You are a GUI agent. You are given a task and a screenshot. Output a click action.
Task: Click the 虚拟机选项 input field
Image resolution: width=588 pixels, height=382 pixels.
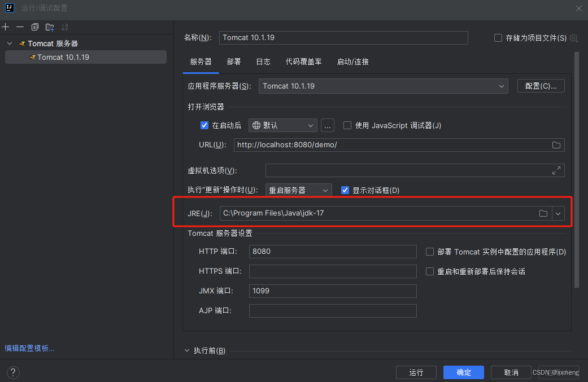(x=415, y=170)
